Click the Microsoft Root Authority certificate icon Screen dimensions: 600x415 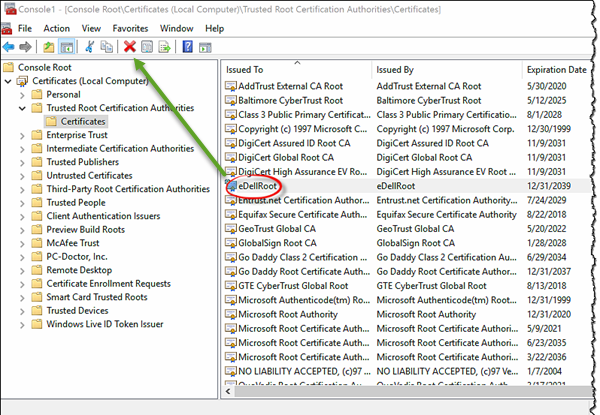[231, 314]
